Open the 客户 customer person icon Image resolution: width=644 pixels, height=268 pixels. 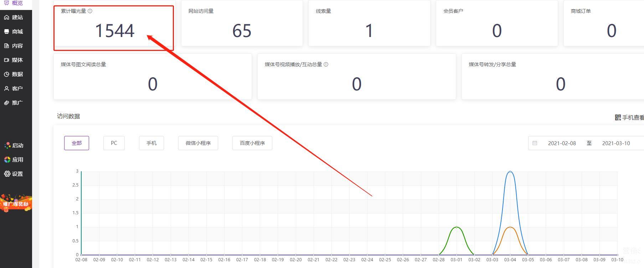coord(6,89)
